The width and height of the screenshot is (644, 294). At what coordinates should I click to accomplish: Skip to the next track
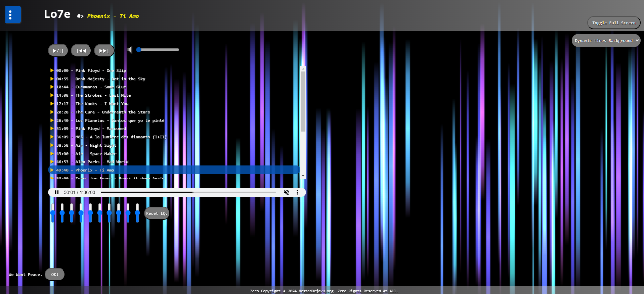click(x=104, y=51)
